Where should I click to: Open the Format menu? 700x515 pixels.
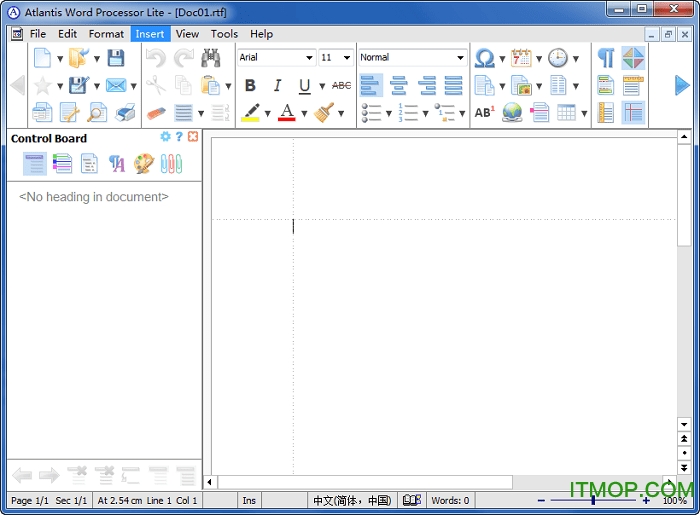coord(106,34)
